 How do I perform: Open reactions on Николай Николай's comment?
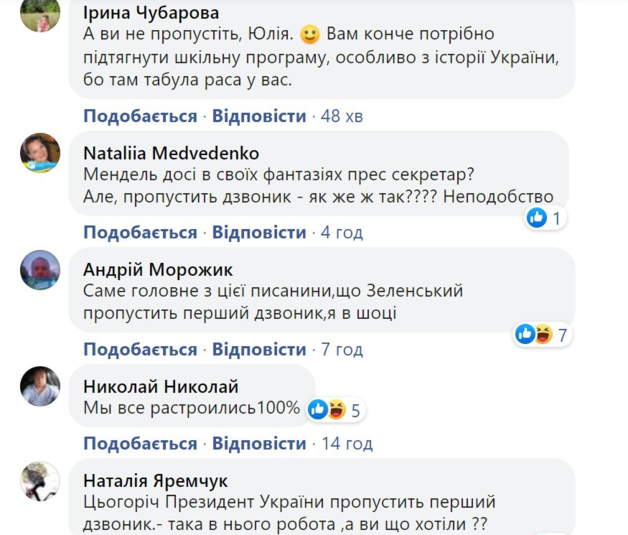329,408
